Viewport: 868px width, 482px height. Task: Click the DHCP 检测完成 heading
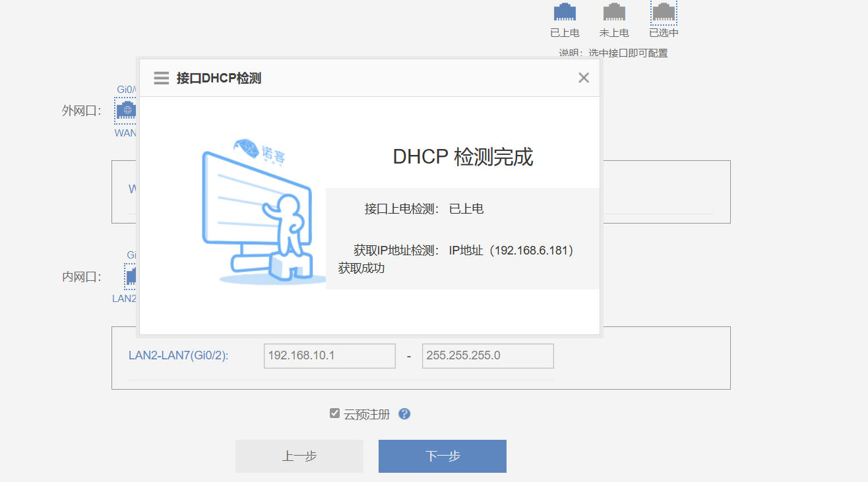(x=462, y=157)
